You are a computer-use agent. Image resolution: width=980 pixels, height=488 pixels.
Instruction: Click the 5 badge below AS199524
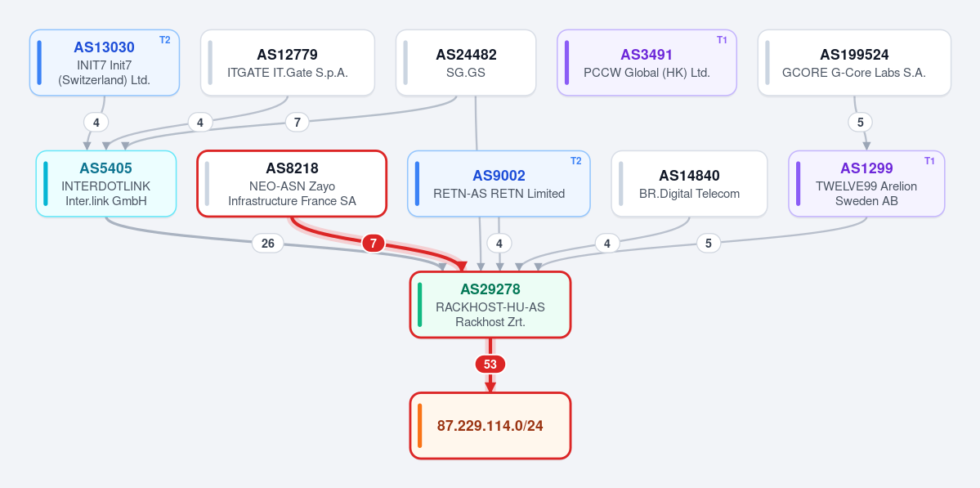coord(860,122)
